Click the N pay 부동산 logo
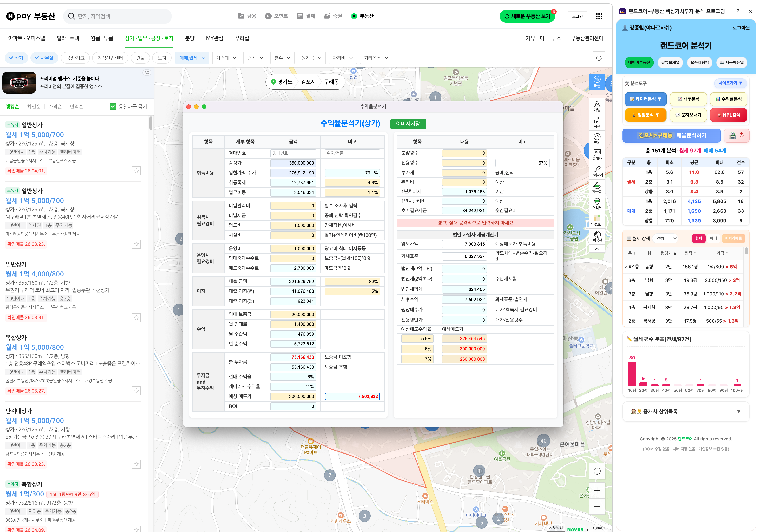759x532 pixels. 31,16
